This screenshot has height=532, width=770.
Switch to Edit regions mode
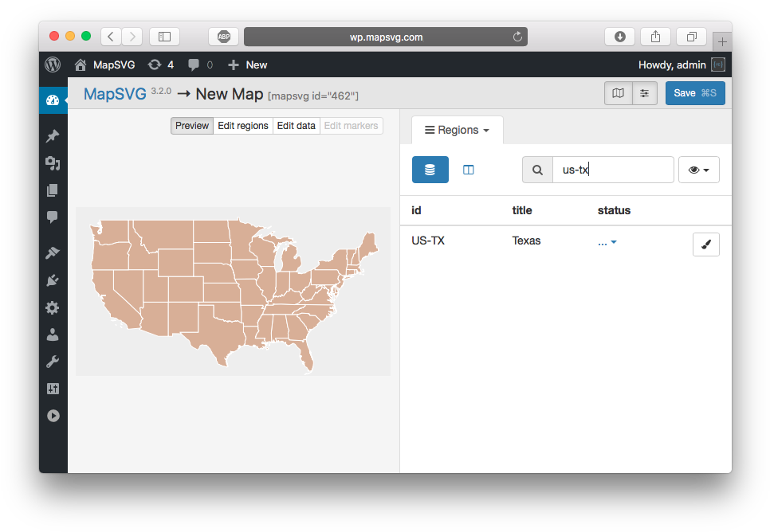(243, 126)
